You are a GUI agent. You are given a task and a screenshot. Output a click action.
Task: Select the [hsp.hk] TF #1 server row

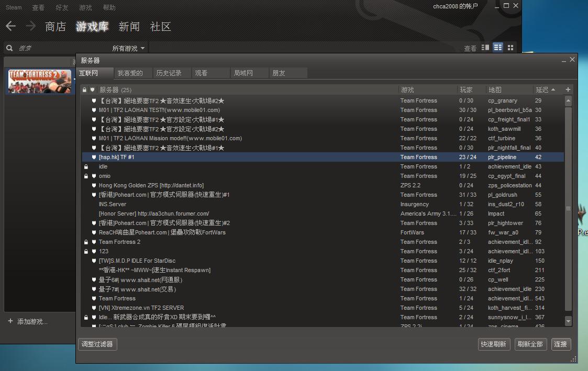coord(323,157)
